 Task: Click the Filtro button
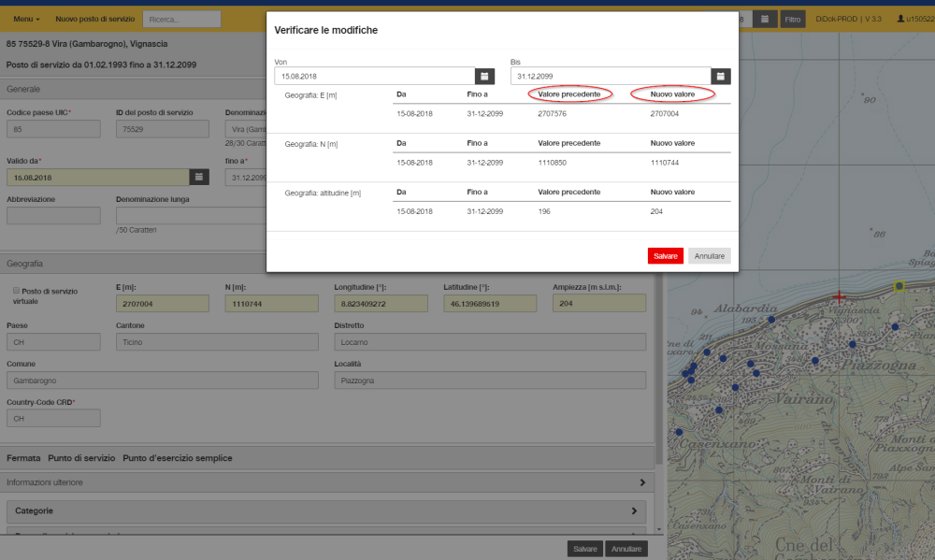pos(793,19)
